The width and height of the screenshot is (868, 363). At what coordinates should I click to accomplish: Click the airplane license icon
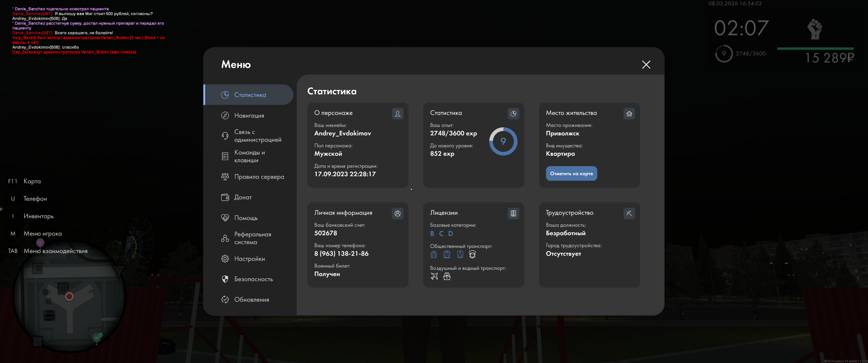(x=434, y=277)
